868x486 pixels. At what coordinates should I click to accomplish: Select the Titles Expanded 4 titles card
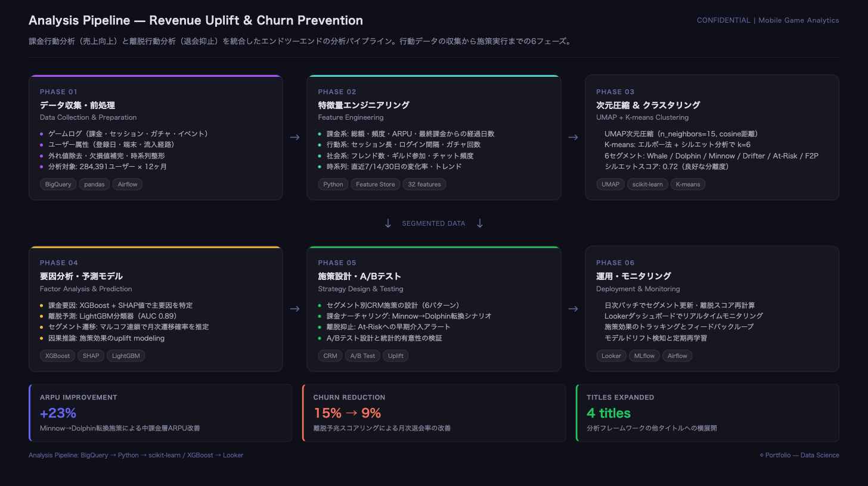708,413
